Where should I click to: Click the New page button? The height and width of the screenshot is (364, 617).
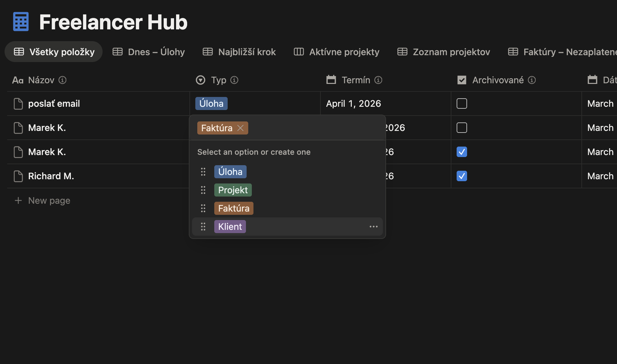pos(42,200)
